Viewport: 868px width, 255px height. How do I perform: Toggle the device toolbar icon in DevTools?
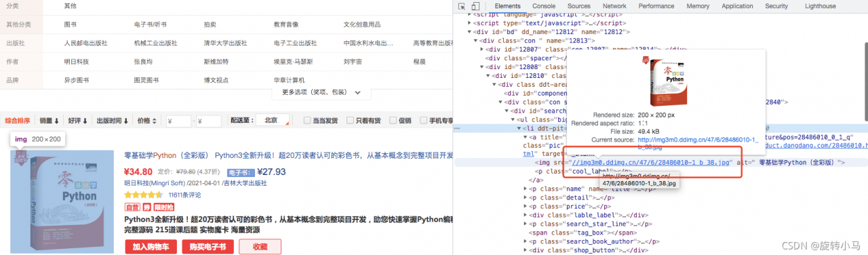(476, 6)
